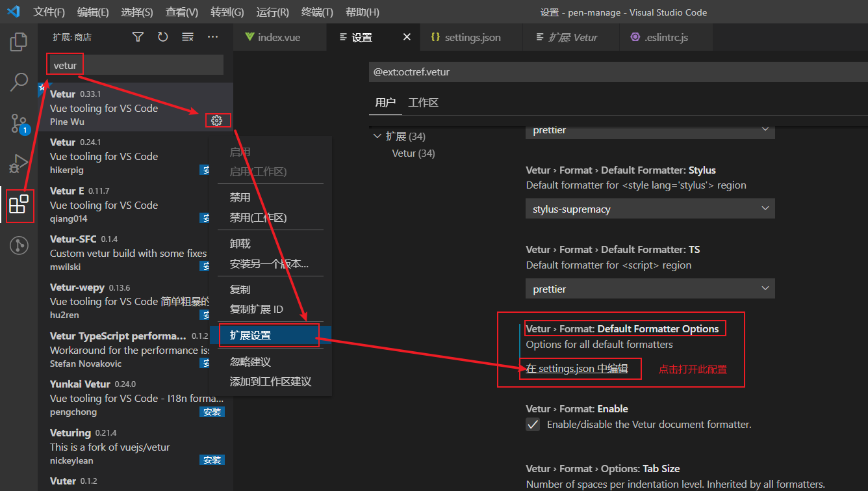Choose 扩展设置 in context menu

pos(270,336)
